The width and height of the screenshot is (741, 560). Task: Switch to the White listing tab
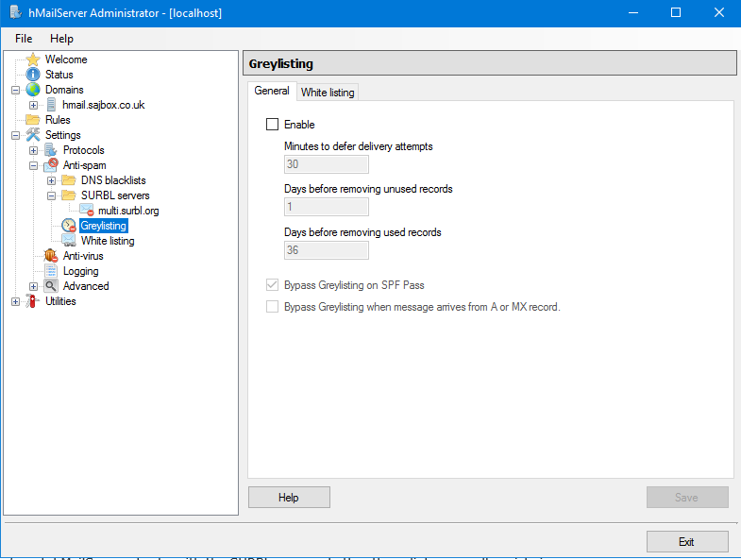[x=328, y=93]
